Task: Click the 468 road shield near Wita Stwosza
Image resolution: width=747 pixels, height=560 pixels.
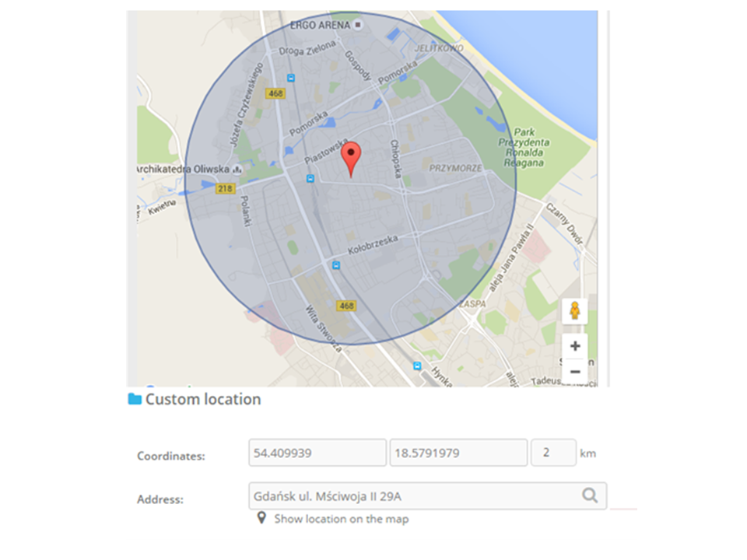Action: click(346, 306)
